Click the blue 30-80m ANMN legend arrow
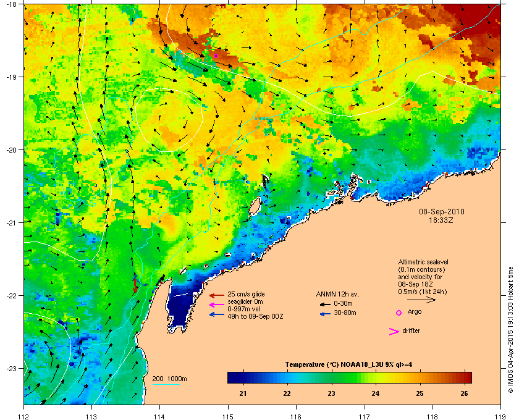 click(x=325, y=314)
